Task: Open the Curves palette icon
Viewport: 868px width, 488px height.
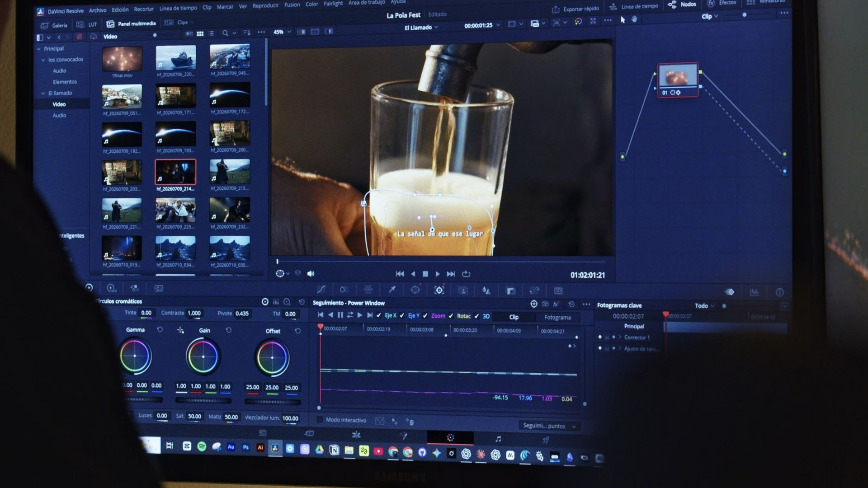Action: pyautogui.click(x=321, y=290)
